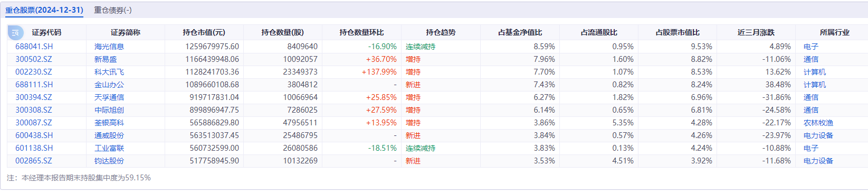The image size is (868, 192).
Task: Open stock code 601138.SH
Action: [34, 148]
